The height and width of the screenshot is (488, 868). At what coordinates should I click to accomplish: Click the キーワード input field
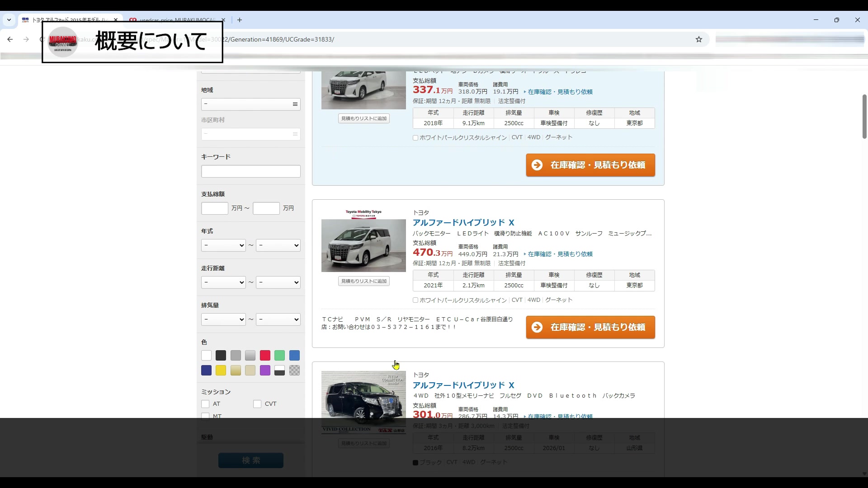[251, 171]
